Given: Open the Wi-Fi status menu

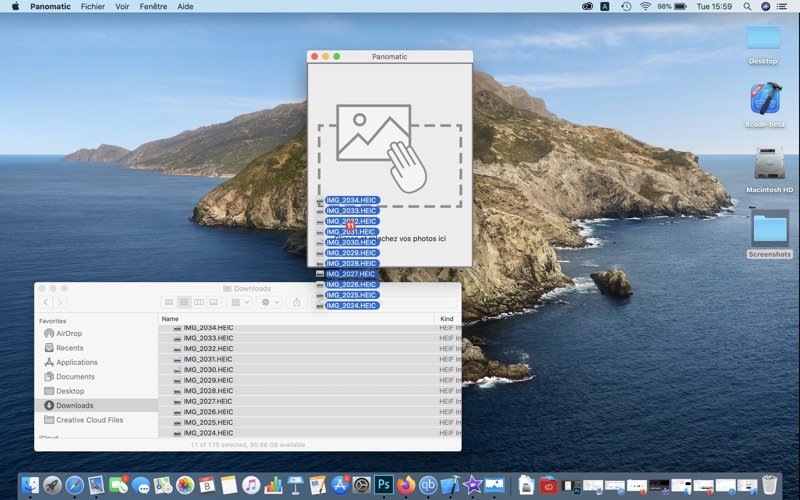Looking at the screenshot, I should click(x=645, y=7).
